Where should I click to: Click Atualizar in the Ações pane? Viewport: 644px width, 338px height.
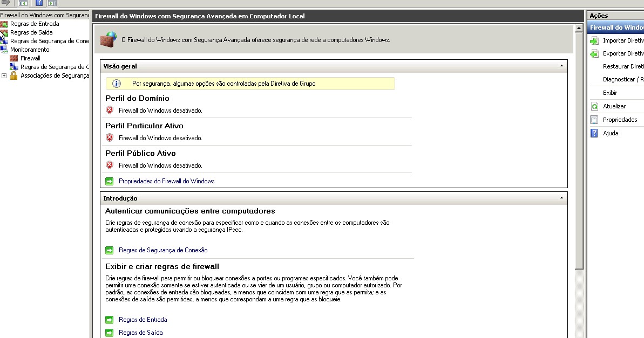pos(614,106)
